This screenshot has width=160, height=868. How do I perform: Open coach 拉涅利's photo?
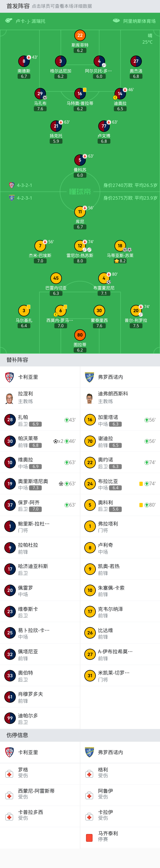[x=10, y=398]
